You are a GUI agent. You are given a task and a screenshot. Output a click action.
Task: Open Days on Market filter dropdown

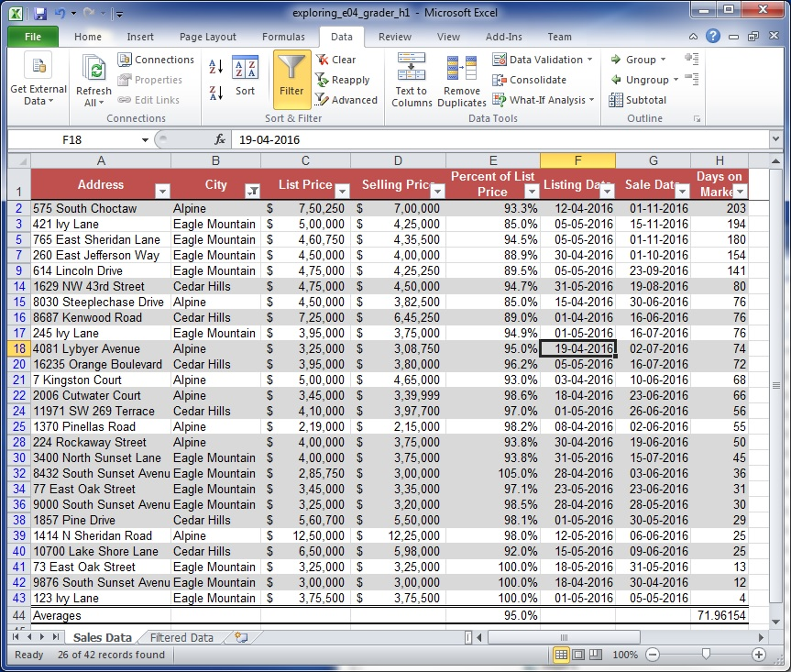pyautogui.click(x=740, y=191)
